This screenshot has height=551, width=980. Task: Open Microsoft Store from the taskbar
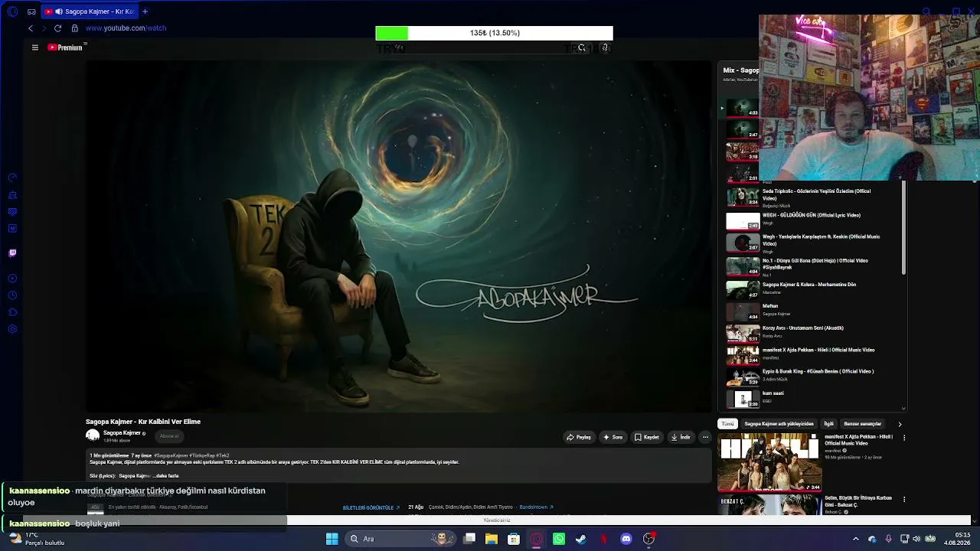pos(514,539)
